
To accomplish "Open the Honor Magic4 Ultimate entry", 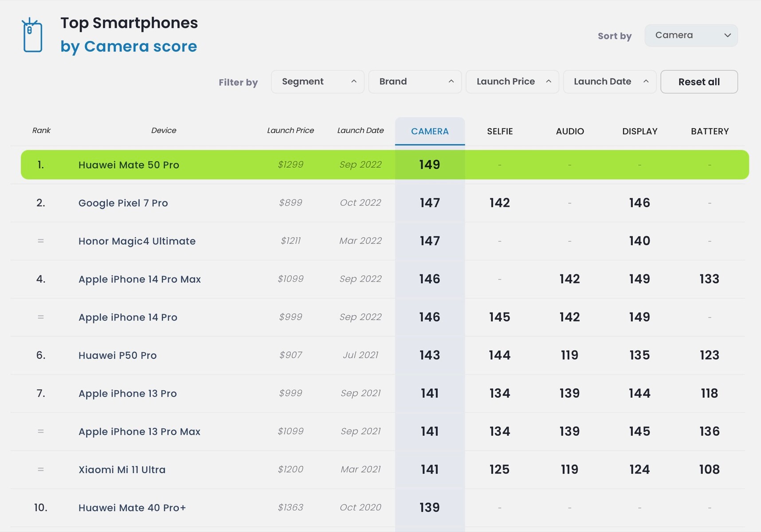I will pos(137,241).
